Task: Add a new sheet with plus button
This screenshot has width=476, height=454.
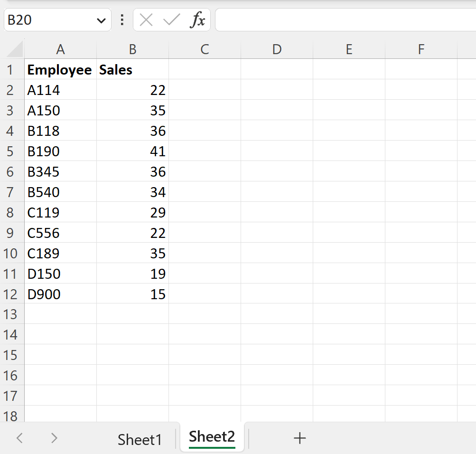Action: click(299, 438)
